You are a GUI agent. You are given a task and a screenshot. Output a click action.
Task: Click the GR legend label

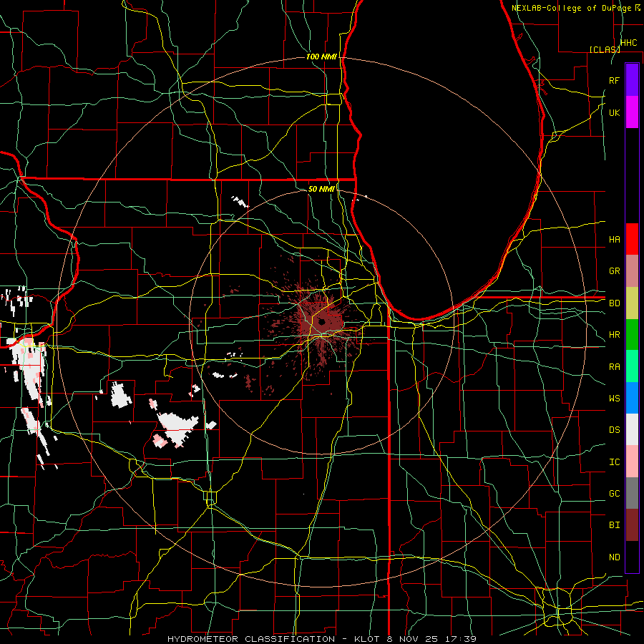pos(615,271)
